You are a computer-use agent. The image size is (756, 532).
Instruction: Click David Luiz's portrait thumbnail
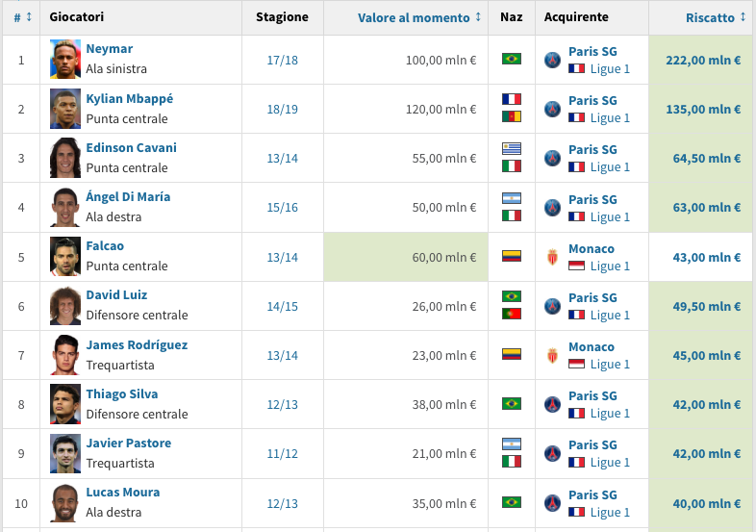65,306
